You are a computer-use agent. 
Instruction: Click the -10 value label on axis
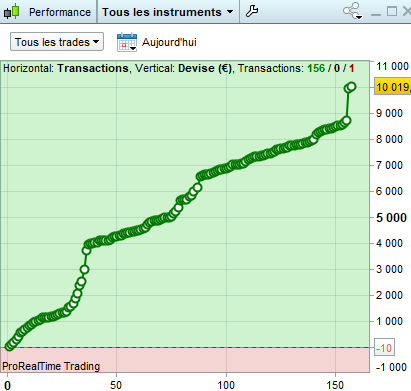click(384, 348)
